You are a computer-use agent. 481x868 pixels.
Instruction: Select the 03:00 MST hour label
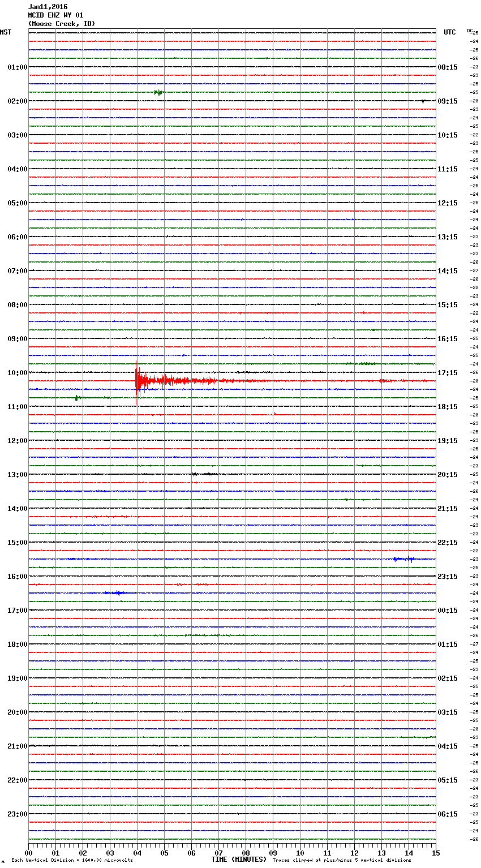(x=18, y=135)
